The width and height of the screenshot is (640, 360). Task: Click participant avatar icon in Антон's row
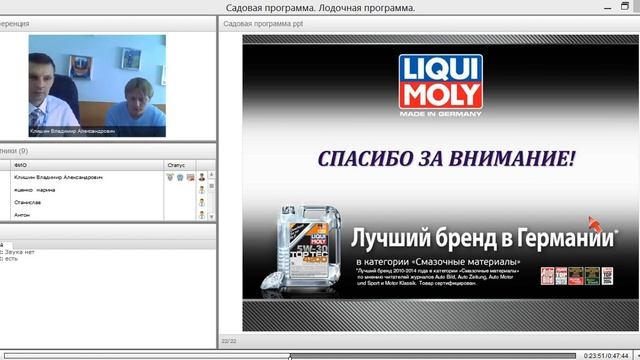click(x=202, y=215)
